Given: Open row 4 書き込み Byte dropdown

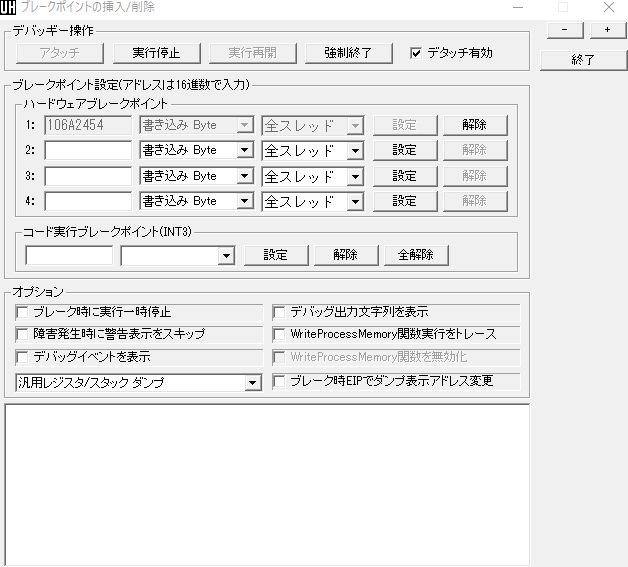Looking at the screenshot, I should [197, 201].
